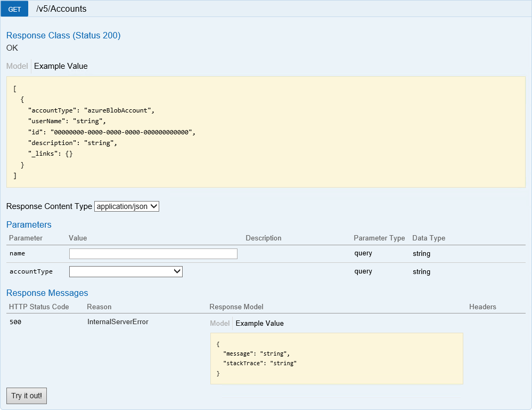Focus the name parameter input field

coord(153,254)
